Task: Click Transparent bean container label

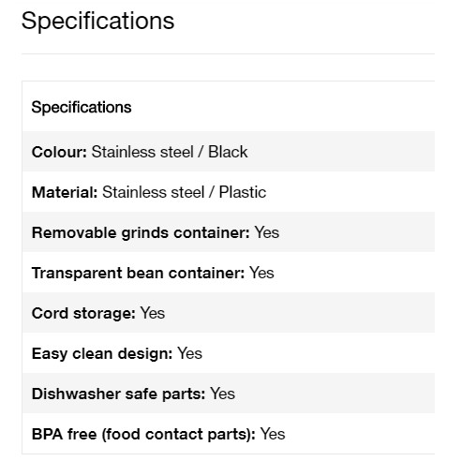Action: tap(138, 273)
